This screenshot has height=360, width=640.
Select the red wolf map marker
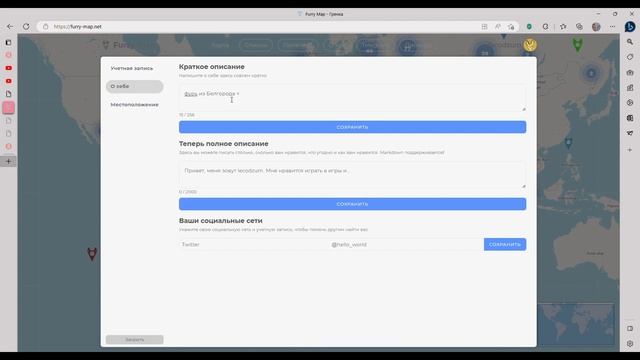[92, 253]
